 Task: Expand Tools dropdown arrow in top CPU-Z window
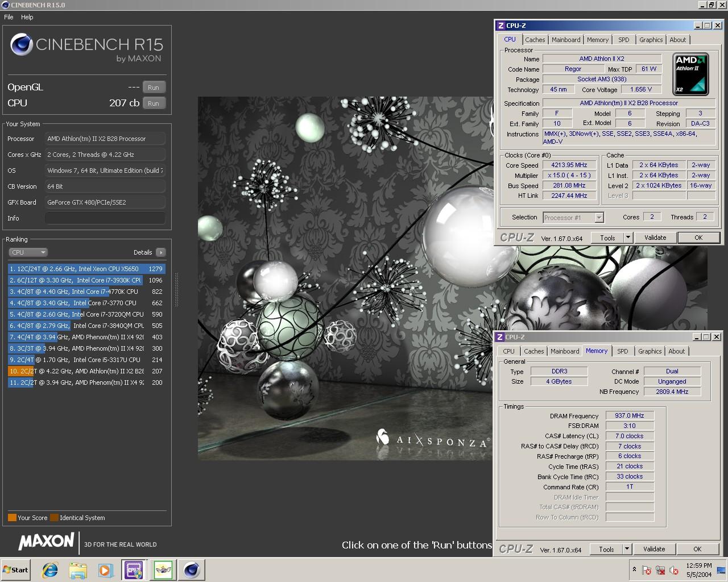(628, 238)
